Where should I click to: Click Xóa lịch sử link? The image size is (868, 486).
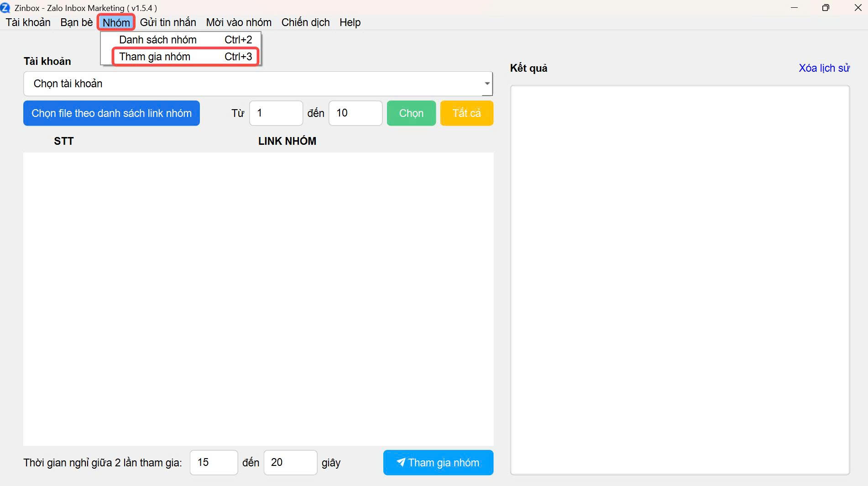click(x=824, y=68)
